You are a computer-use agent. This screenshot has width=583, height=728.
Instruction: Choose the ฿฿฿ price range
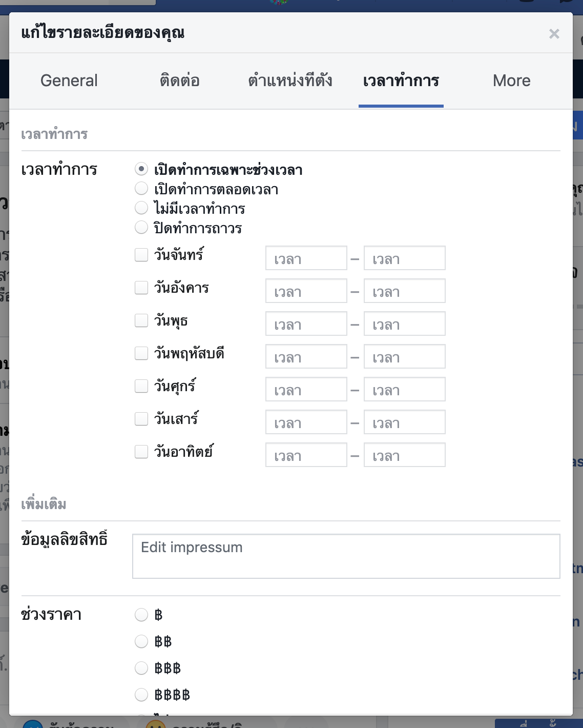(x=141, y=668)
